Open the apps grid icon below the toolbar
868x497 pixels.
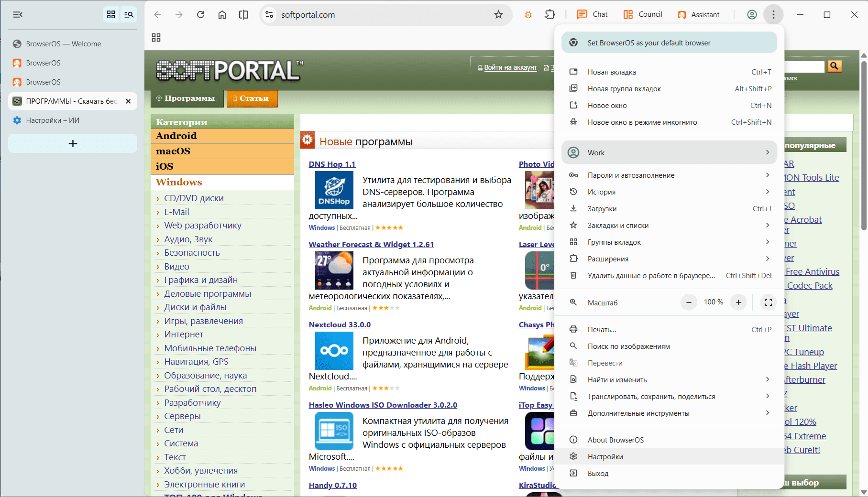(x=156, y=38)
